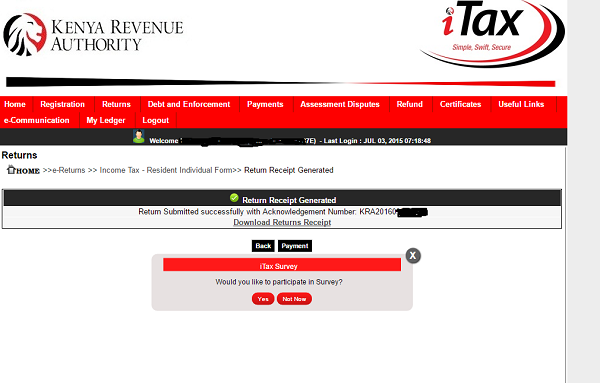This screenshot has width=600, height=383.
Task: Open the e-Communication menu
Action: [x=37, y=120]
